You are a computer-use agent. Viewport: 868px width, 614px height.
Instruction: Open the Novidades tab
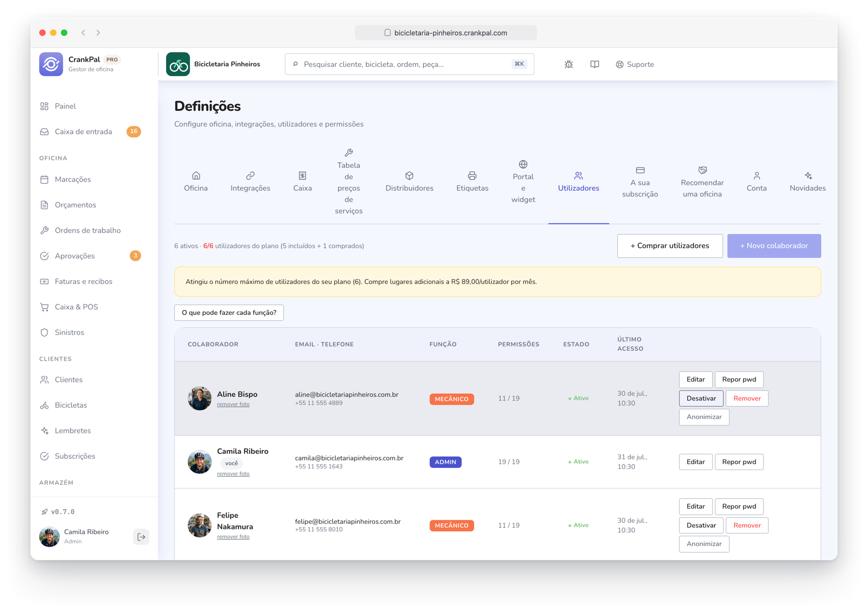point(808,182)
